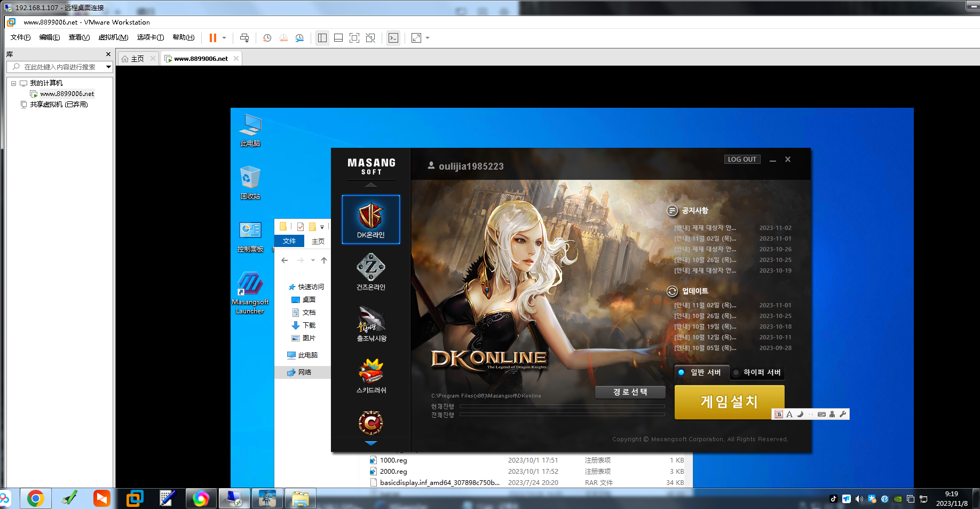Open the Masangsoft Launcher desktop shortcut

point(250,292)
